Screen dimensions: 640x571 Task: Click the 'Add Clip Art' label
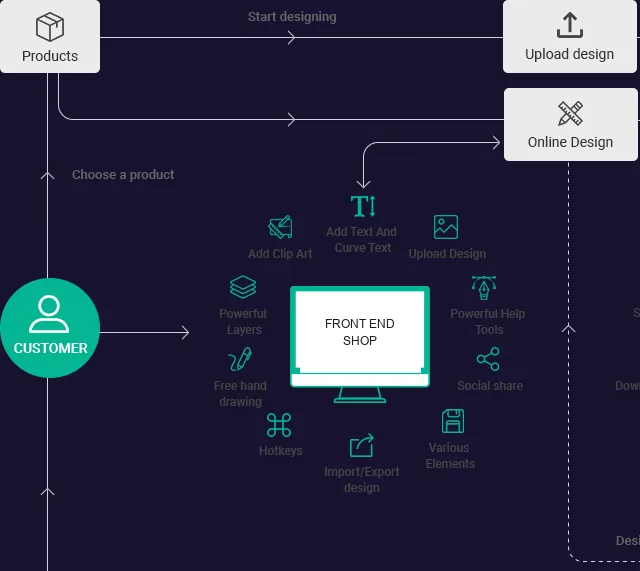pos(280,254)
